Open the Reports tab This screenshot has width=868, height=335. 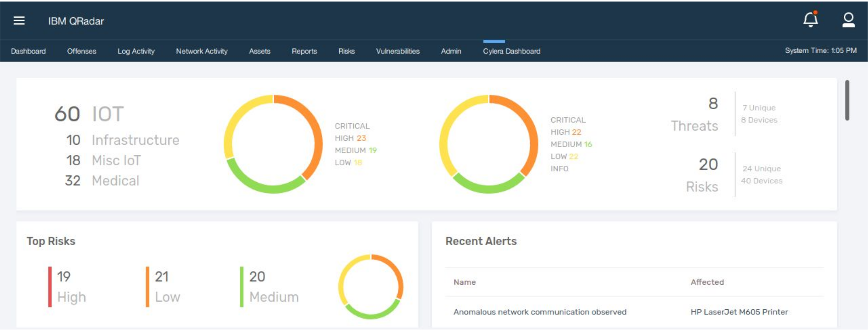tap(304, 51)
